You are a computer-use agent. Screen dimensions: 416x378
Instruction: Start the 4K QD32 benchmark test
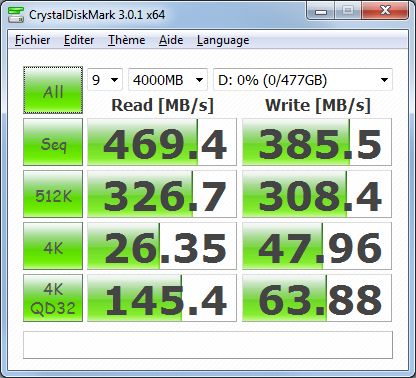pos(53,298)
